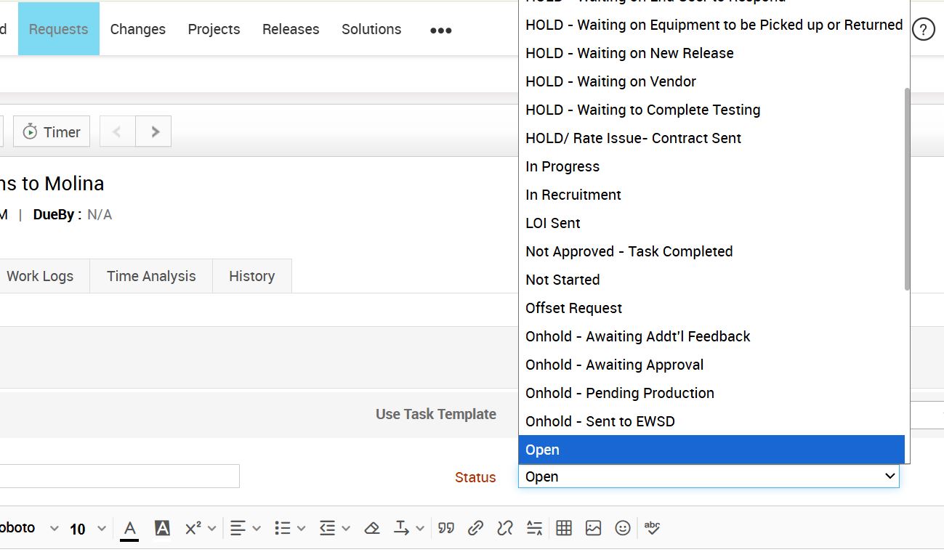Image resolution: width=944 pixels, height=560 pixels.
Task: Insert a blockquote using the quote icon
Action: click(x=446, y=529)
